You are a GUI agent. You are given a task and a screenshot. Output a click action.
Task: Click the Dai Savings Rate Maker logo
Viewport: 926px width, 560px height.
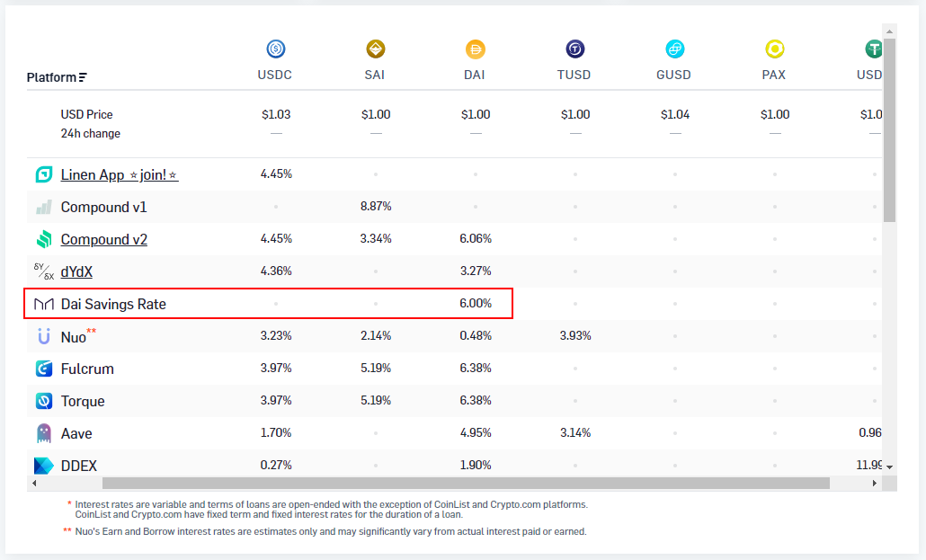[x=44, y=304]
